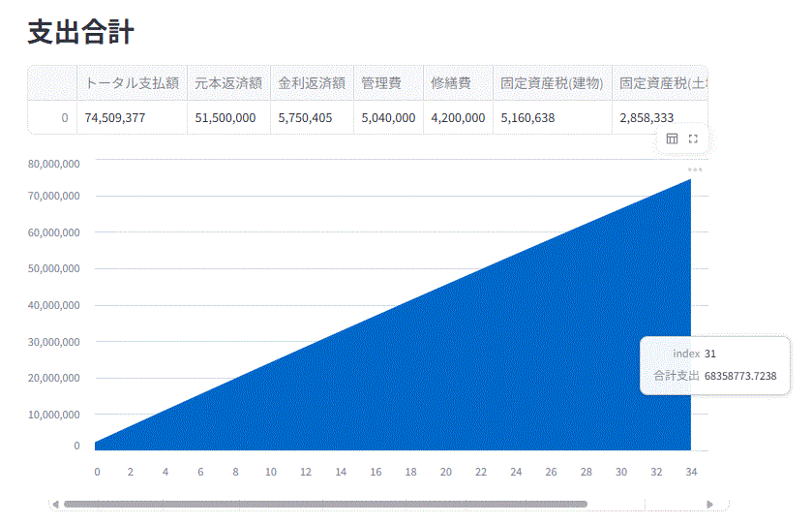Select the cell showing 4,200,000
Viewport: 812px width, 524px height.
458,117
